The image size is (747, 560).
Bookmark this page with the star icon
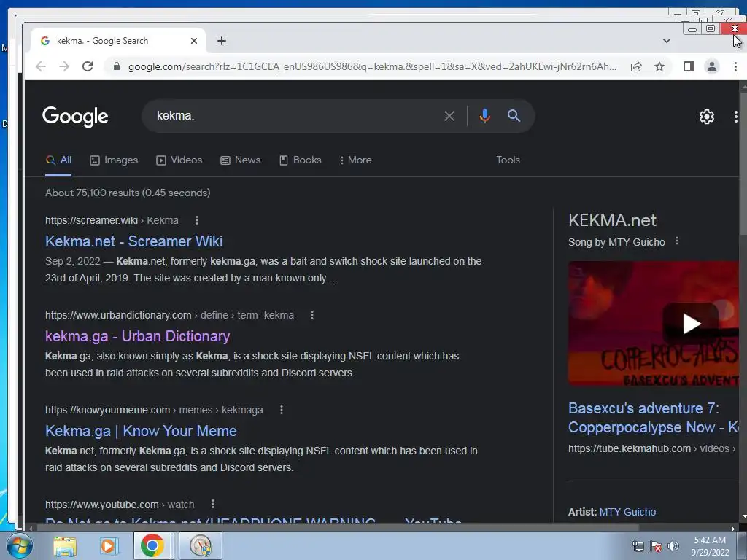[x=659, y=66]
